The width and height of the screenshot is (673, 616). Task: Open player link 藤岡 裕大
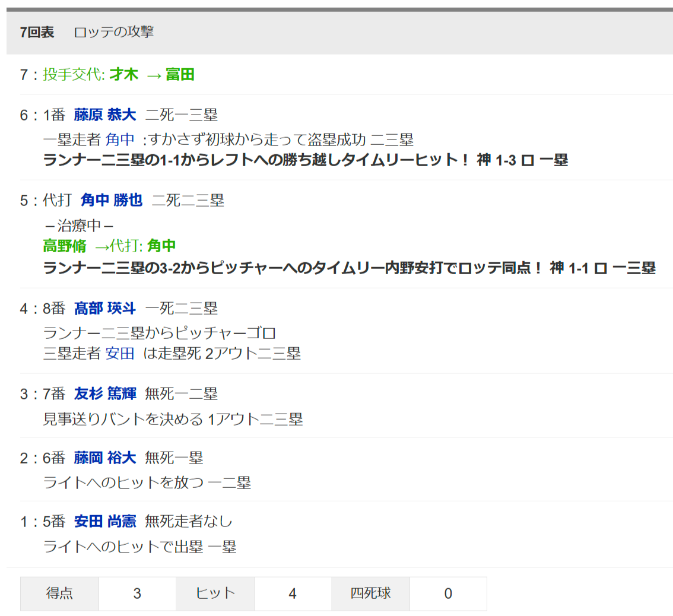105,458
